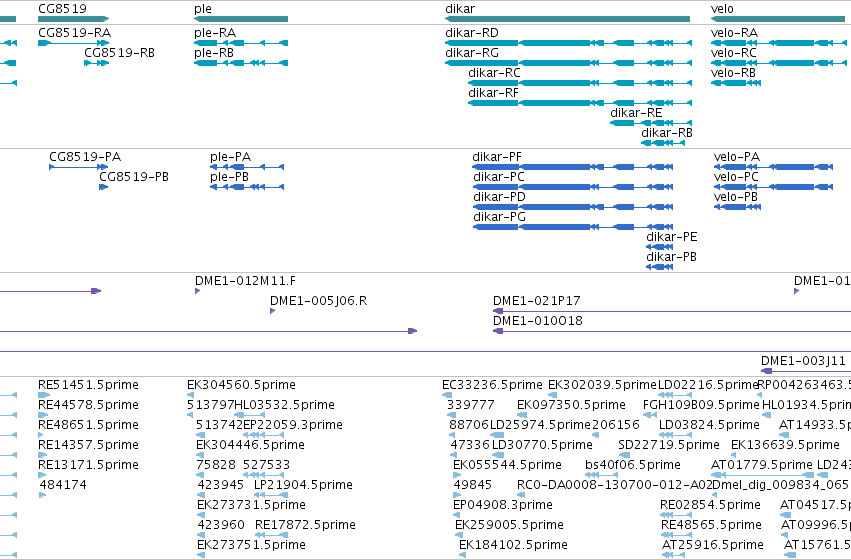Select the dikar-PD protein
This screenshot has width=851, height=560.
[573, 207]
